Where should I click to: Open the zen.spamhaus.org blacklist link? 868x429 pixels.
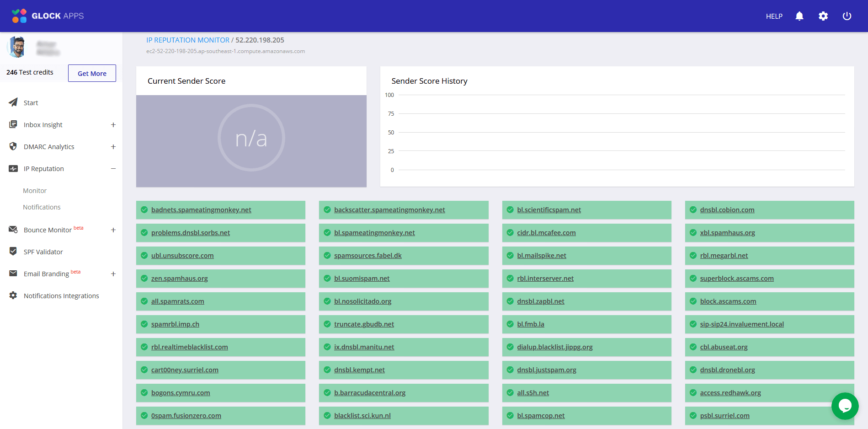click(x=179, y=279)
